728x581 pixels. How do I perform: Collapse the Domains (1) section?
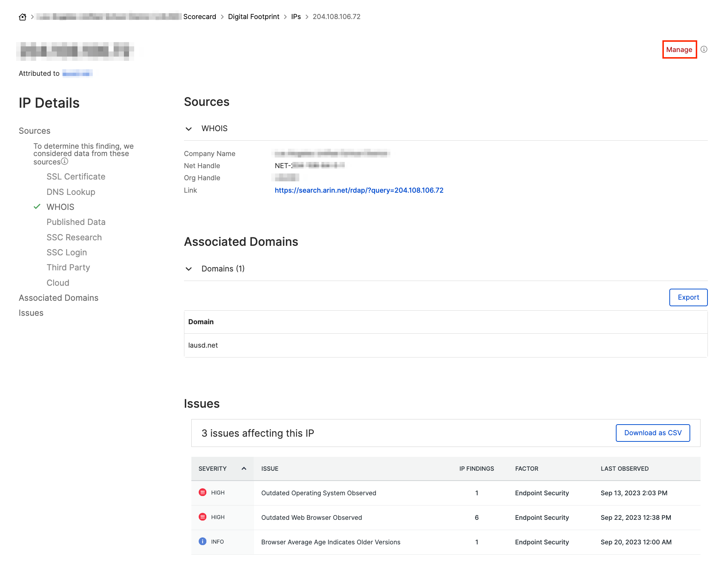tap(189, 269)
